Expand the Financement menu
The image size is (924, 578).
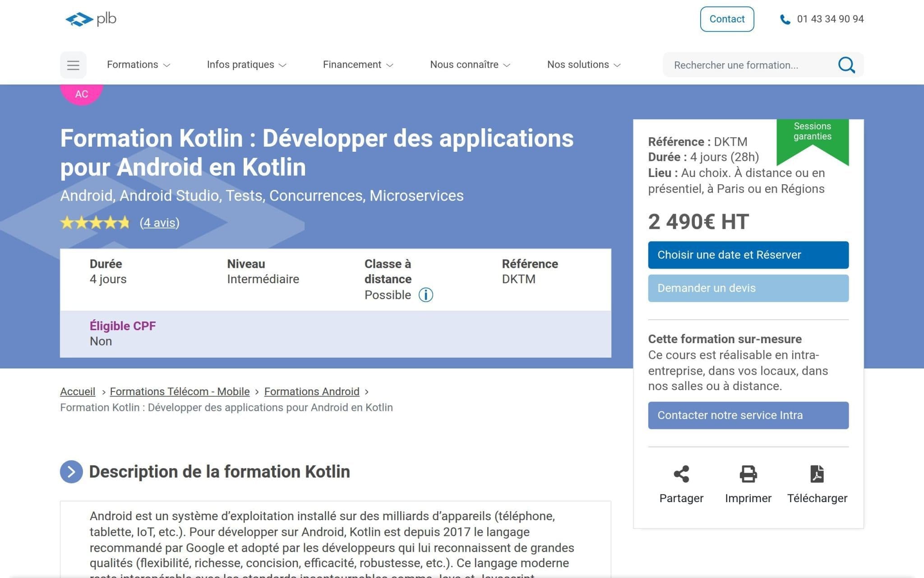coord(358,65)
